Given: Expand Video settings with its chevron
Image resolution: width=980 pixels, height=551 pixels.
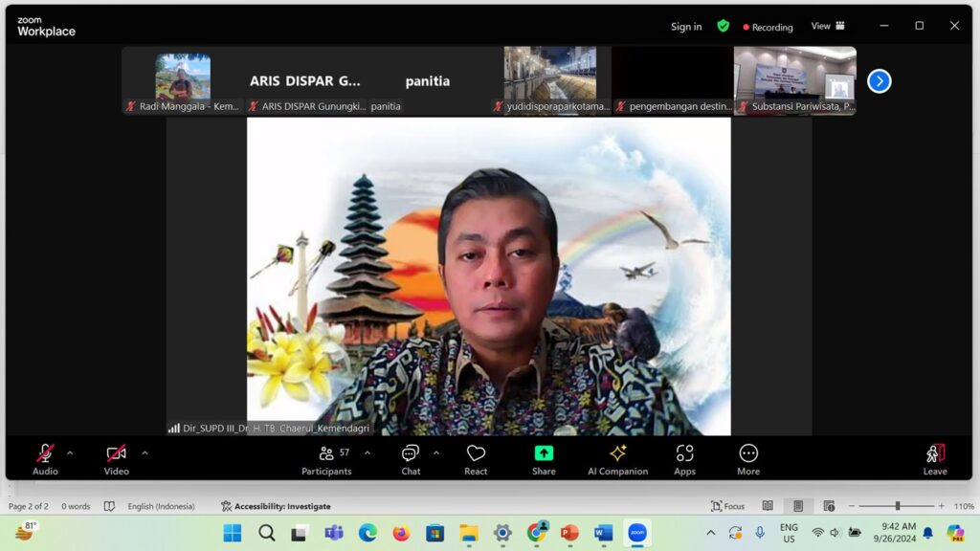Looking at the screenshot, I should tap(145, 452).
